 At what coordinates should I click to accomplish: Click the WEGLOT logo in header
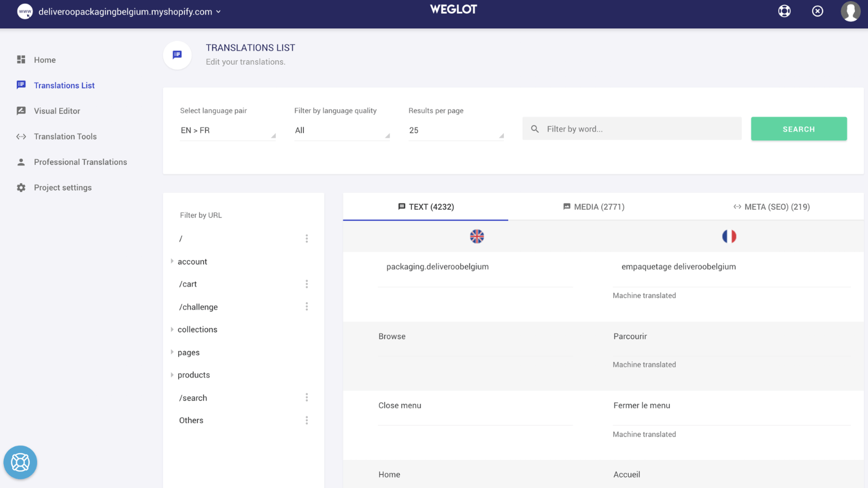coord(453,9)
